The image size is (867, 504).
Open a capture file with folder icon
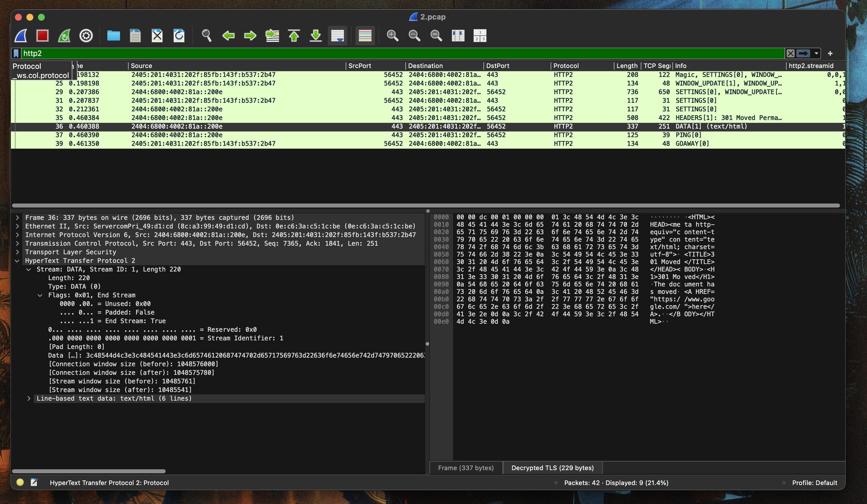coord(113,36)
